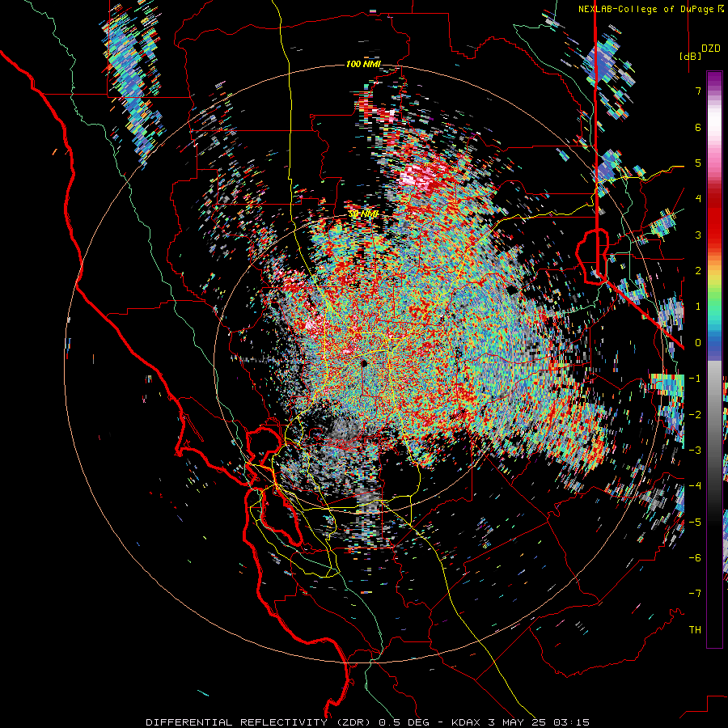Image resolution: width=728 pixels, height=728 pixels.
Task: Click the 3 tick label on color scale
Action: (x=698, y=235)
